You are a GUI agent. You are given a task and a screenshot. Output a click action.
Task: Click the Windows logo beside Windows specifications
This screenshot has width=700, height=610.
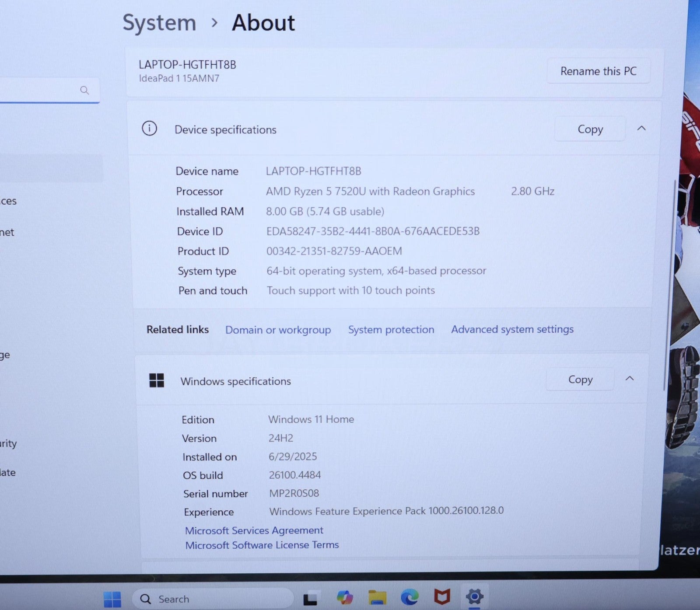[157, 380]
